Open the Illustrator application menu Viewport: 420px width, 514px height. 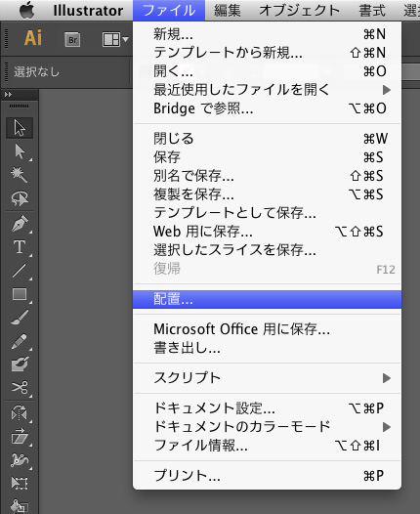tap(88, 11)
